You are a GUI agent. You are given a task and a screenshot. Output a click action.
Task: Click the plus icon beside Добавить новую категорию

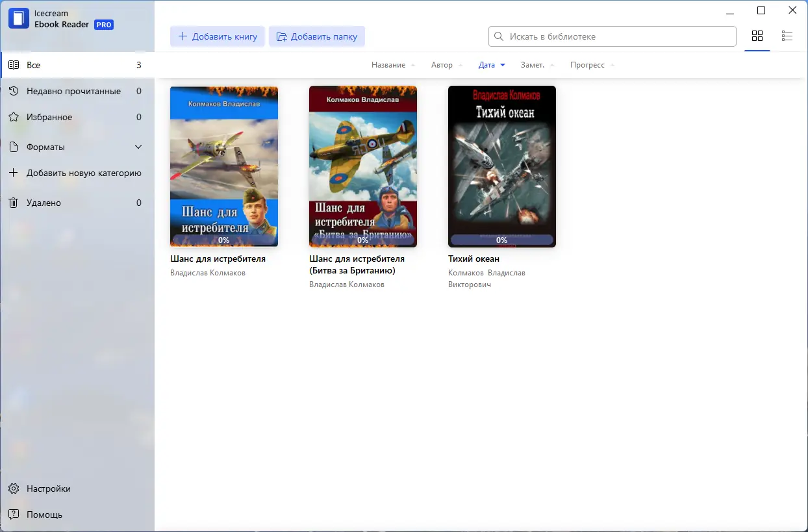click(x=14, y=173)
